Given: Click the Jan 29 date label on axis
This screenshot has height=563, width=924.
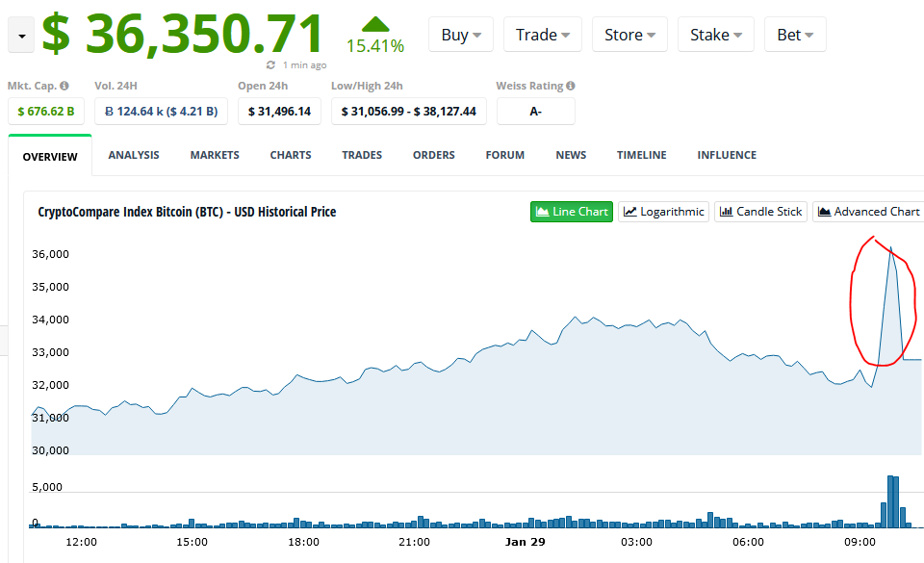Looking at the screenshot, I should tap(526, 542).
